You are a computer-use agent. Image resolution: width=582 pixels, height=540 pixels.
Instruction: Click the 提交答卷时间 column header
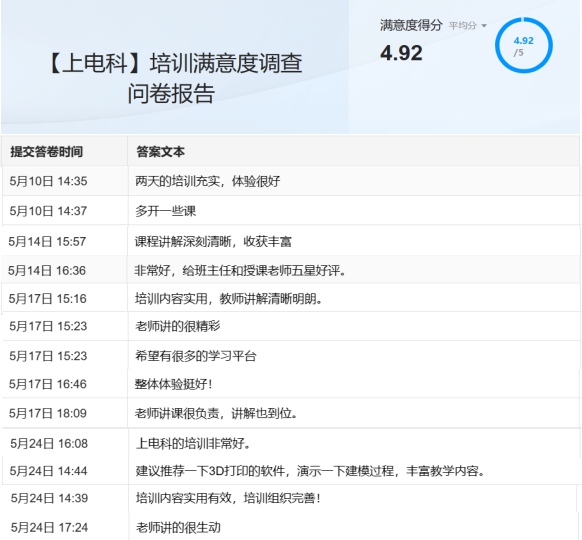(x=46, y=152)
